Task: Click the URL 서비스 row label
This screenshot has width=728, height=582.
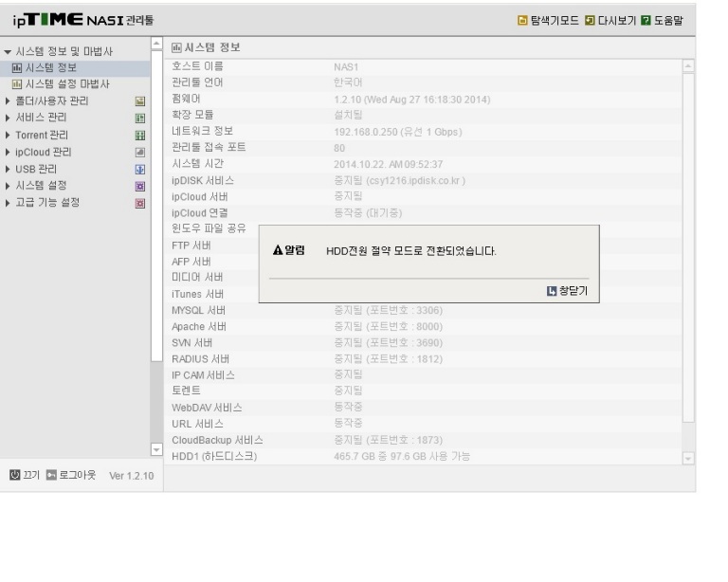Action: [197, 425]
